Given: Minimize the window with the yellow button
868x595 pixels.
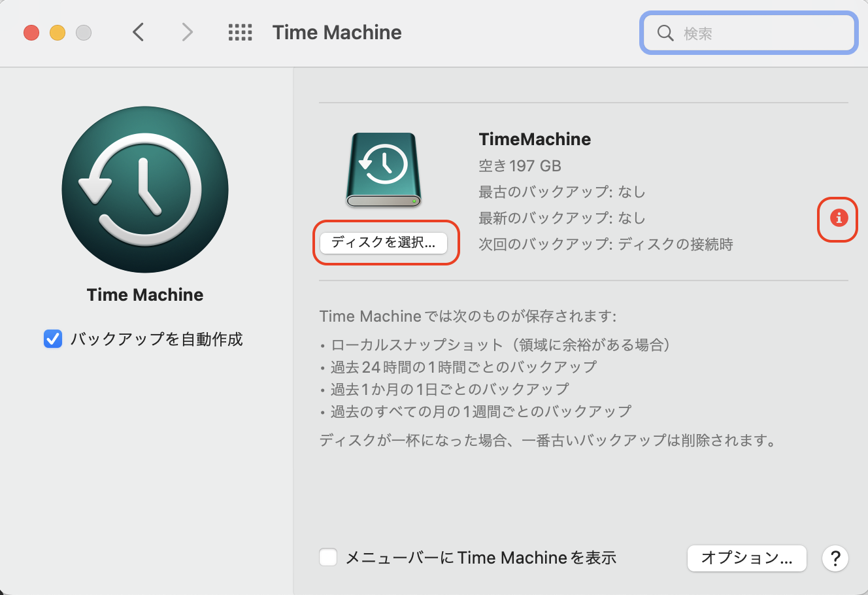Looking at the screenshot, I should 58,33.
